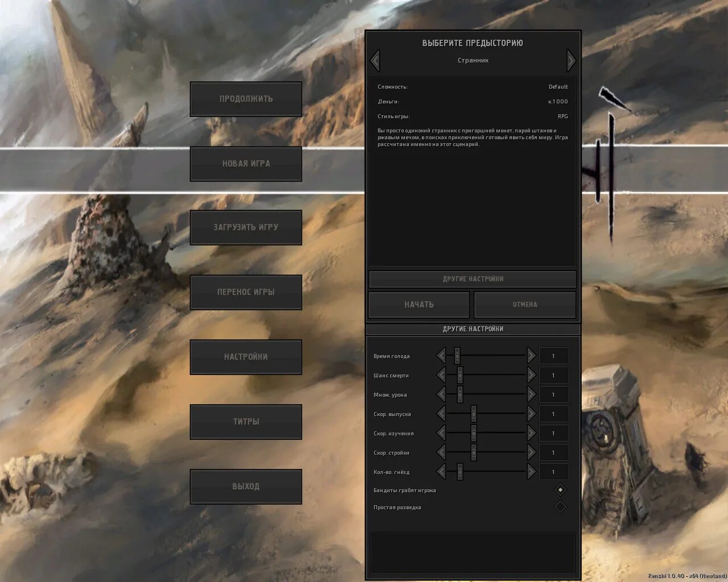The height and width of the screenshot is (582, 728).
Task: Increase Скор. выпуска with its right arrow
Action: [x=531, y=414]
